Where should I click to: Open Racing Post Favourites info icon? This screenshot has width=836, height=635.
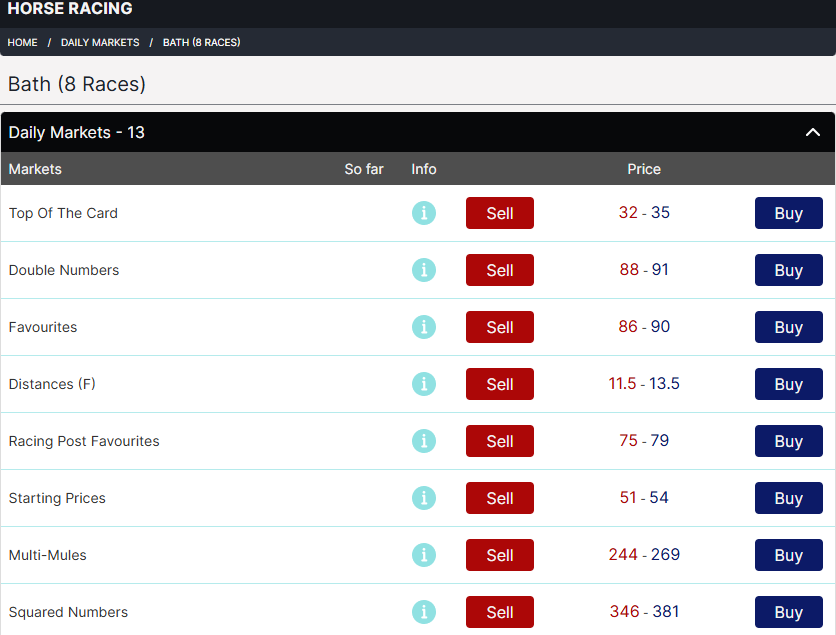pyautogui.click(x=423, y=441)
